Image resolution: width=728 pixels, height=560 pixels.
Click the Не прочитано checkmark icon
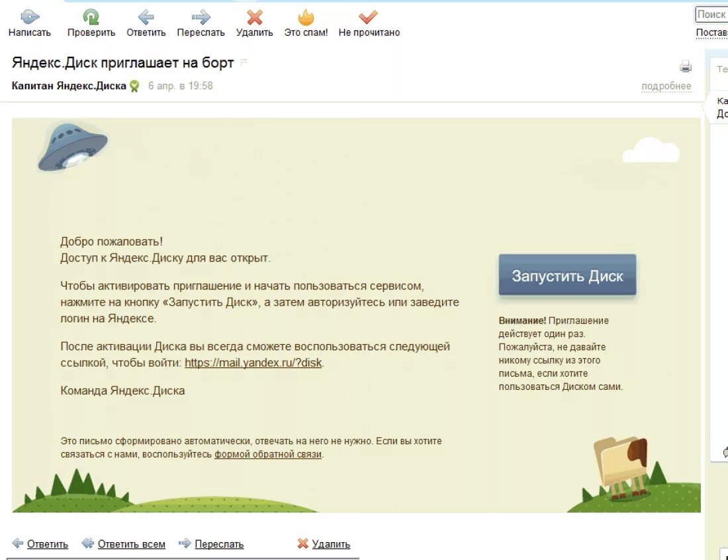pyautogui.click(x=368, y=18)
